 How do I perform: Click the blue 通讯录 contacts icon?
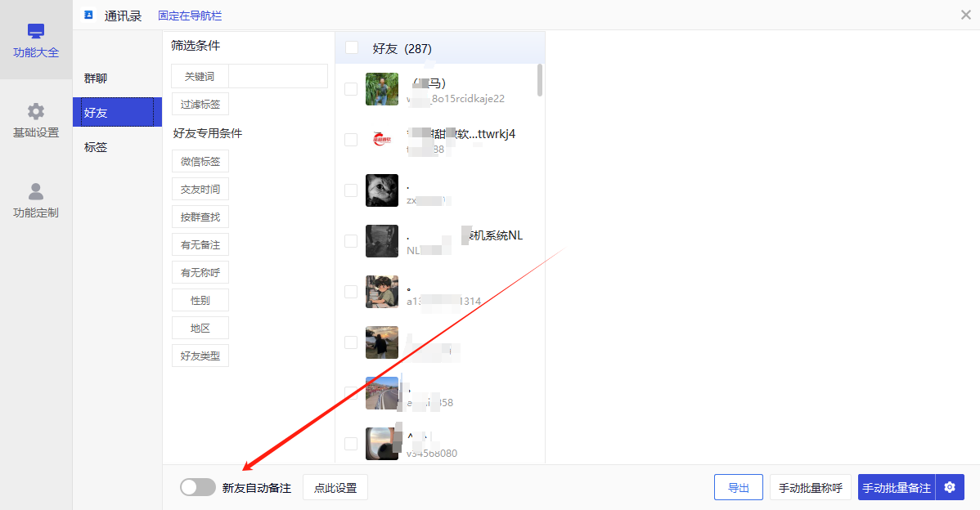(88, 15)
